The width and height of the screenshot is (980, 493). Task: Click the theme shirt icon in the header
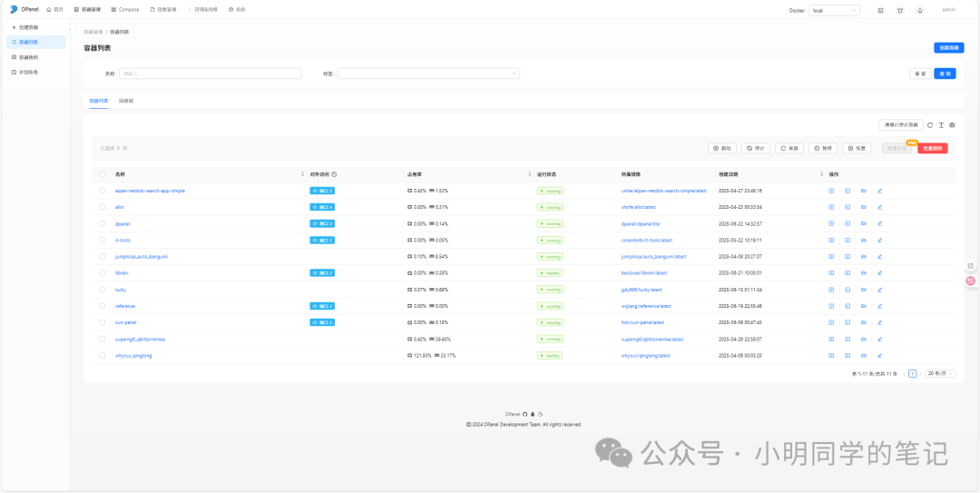[900, 10]
